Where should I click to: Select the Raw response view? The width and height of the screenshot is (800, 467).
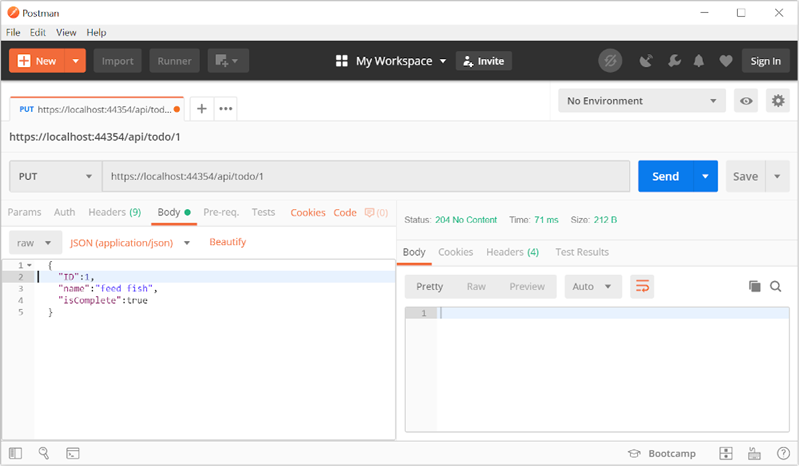pyautogui.click(x=476, y=287)
